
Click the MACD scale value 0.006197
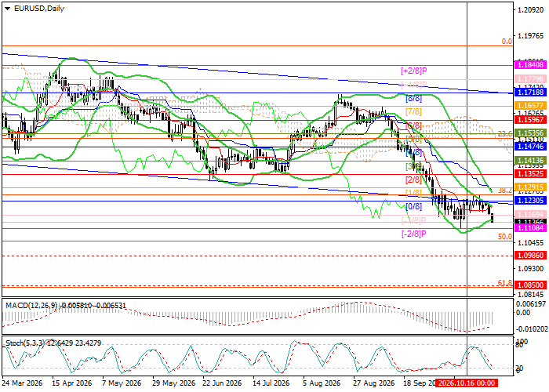[x=530, y=304]
